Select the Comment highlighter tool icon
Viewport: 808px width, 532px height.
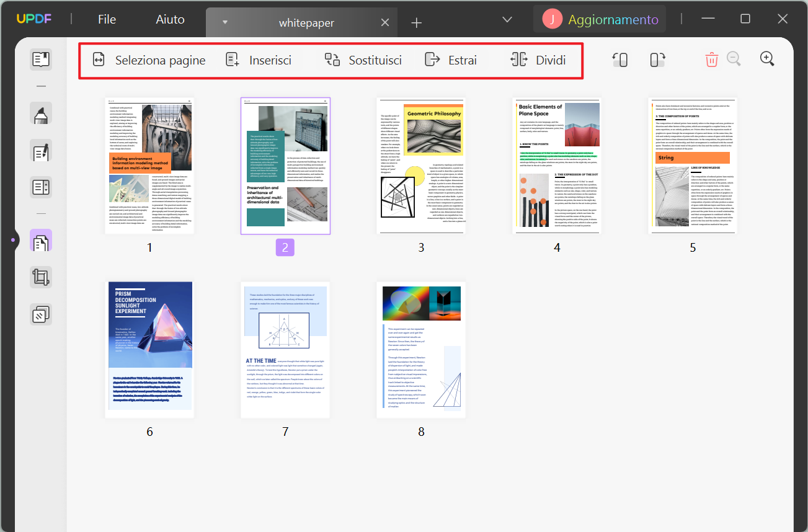(x=41, y=113)
